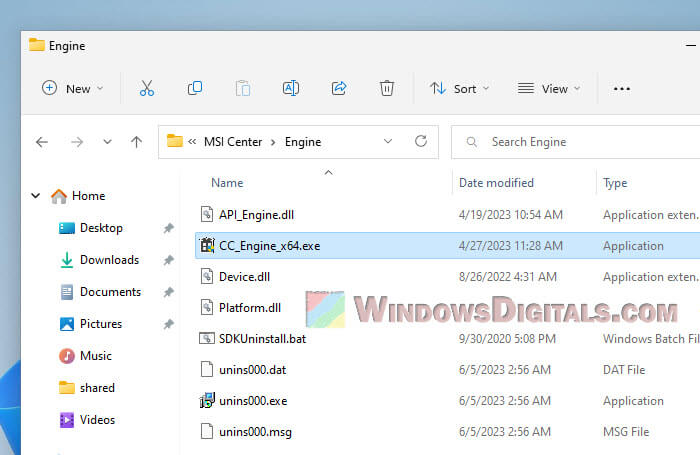The image size is (700, 455).
Task: Click the date 8/26/2022 4:31 AM
Action: 508,277
